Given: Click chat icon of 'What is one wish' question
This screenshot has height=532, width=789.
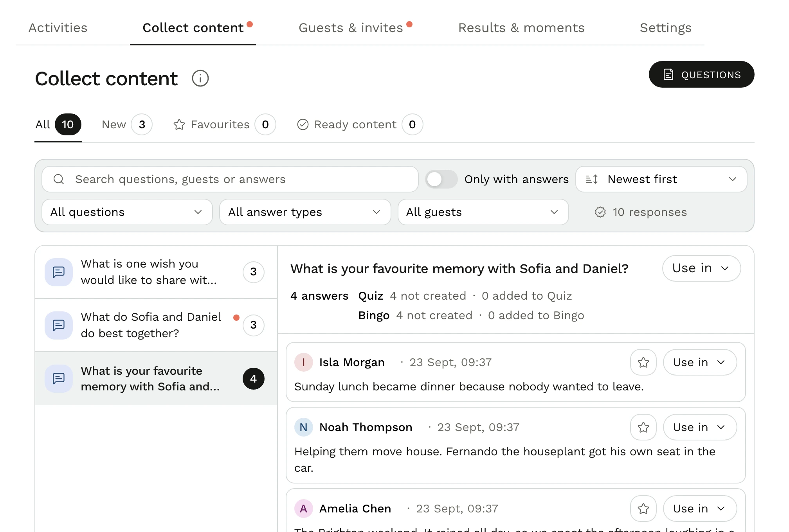Looking at the screenshot, I should (x=59, y=272).
